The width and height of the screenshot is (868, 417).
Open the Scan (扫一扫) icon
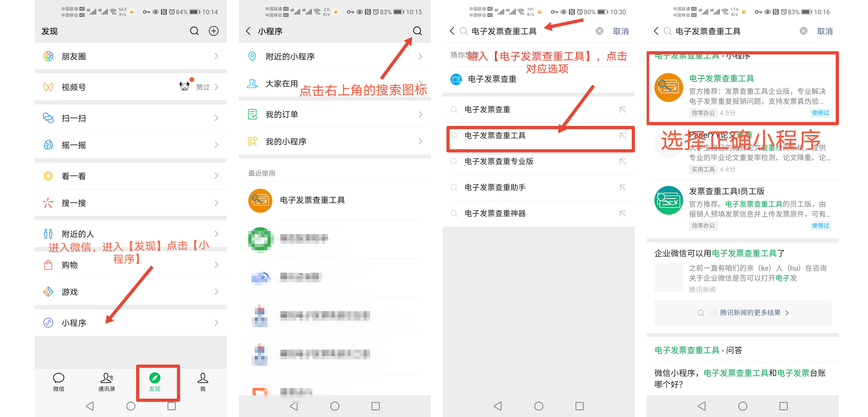coord(48,118)
